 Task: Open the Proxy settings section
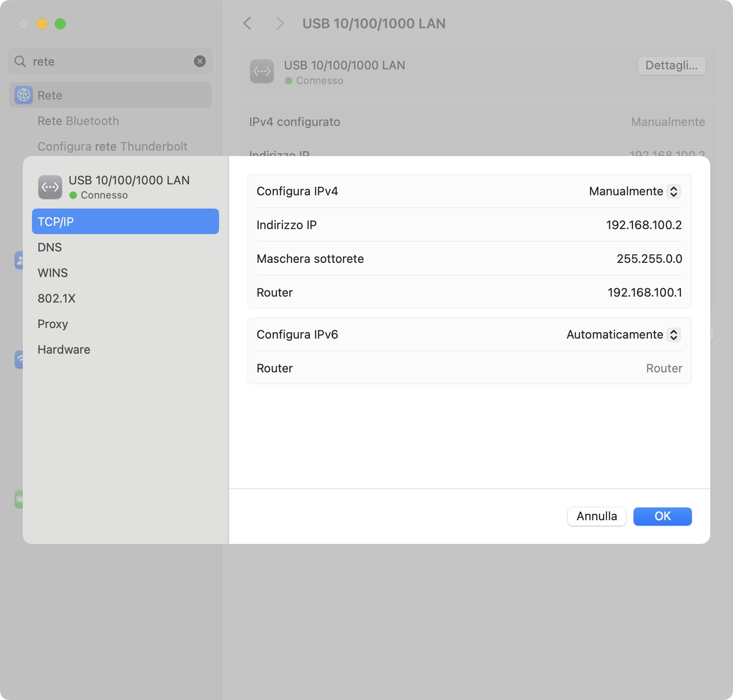coord(52,324)
